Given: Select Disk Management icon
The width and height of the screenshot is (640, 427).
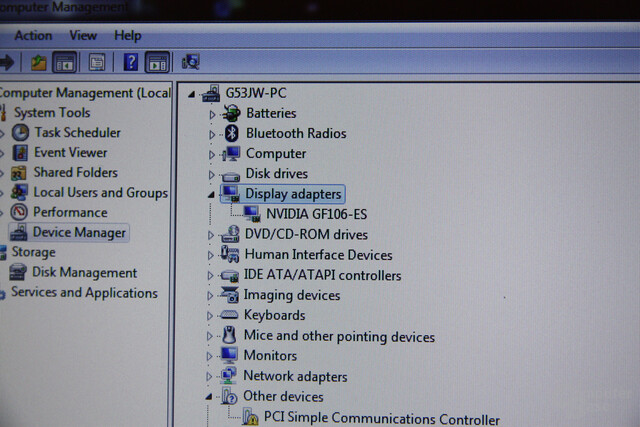Looking at the screenshot, I should [18, 272].
